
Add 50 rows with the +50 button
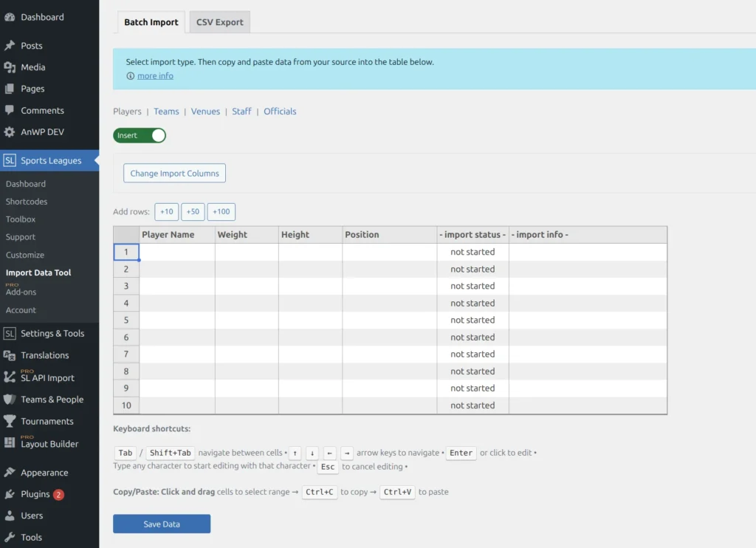point(193,212)
